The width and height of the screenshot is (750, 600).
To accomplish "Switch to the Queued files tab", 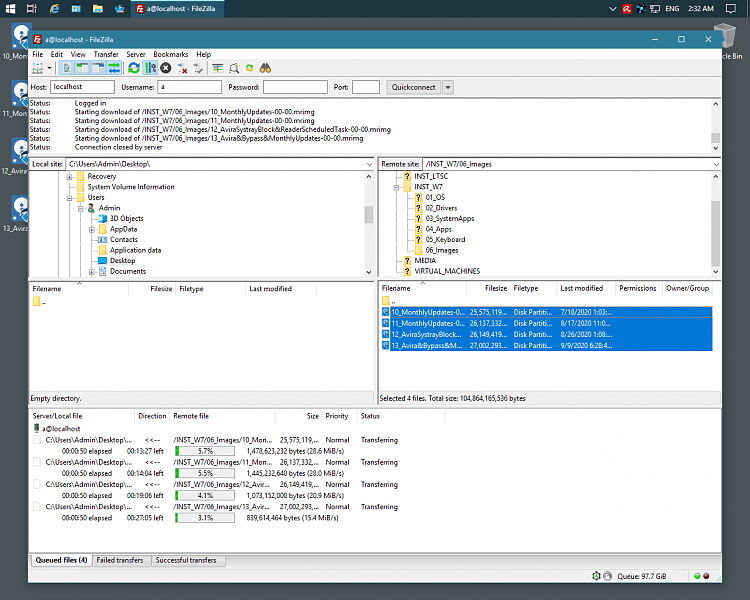I will (x=61, y=560).
